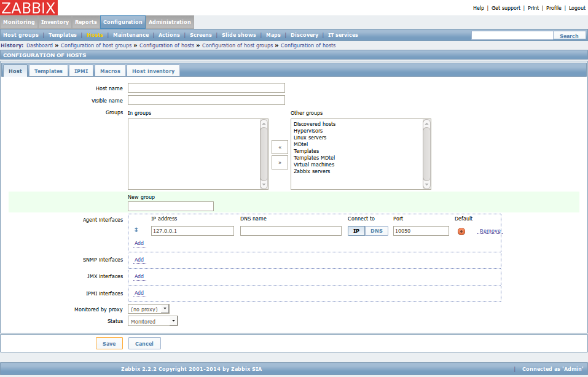The image size is (588, 377).
Task: Select Discovered hosts in Other groups
Action: pos(315,124)
